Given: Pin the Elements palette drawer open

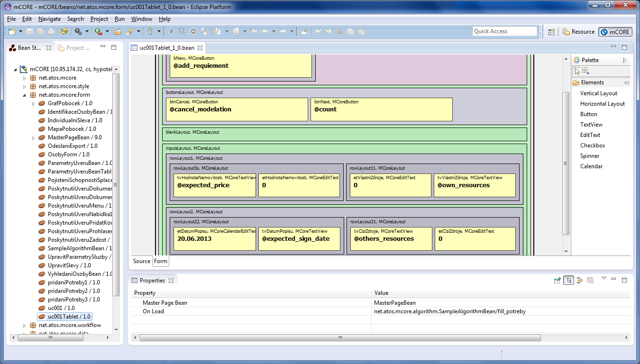Looking at the screenshot, I should pyautogui.click(x=627, y=82).
